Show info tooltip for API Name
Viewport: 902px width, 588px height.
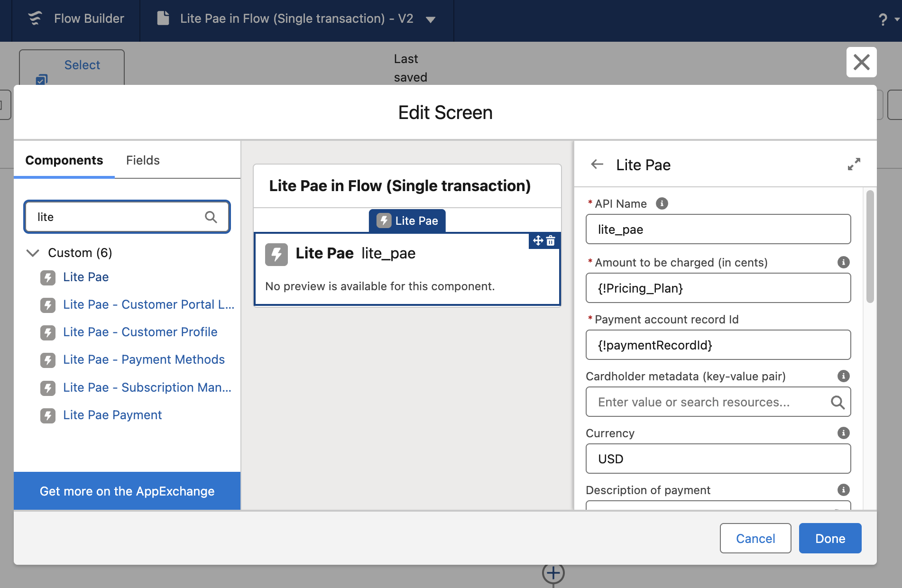point(662,203)
